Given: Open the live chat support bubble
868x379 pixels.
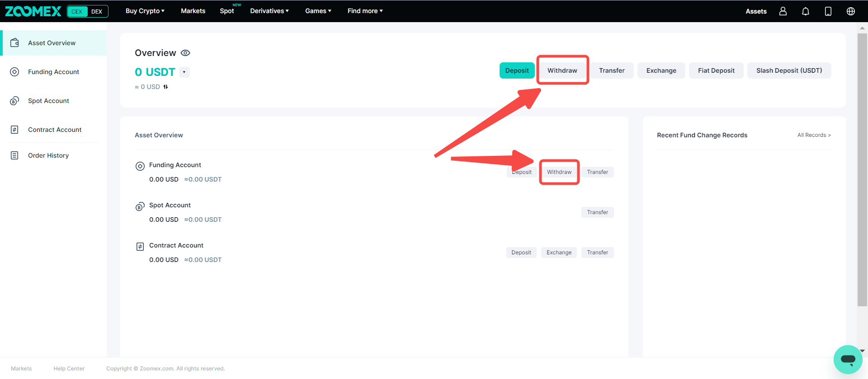Looking at the screenshot, I should [848, 360].
